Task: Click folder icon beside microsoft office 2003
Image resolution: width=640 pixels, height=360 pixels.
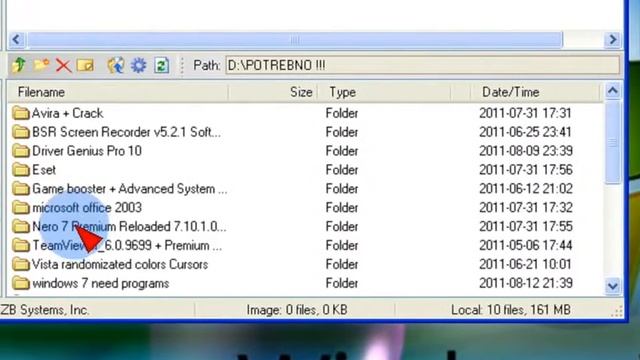Action: click(20, 208)
